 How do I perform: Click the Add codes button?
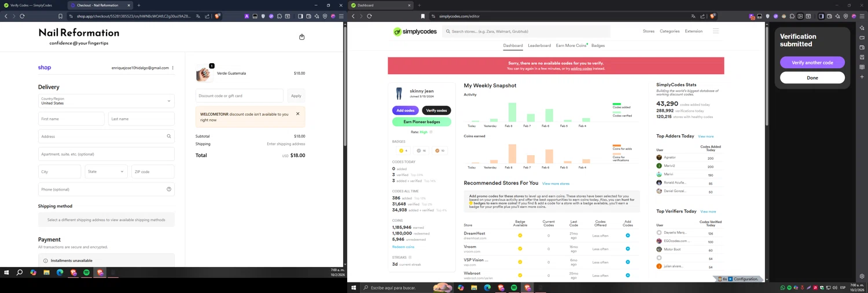click(x=406, y=111)
